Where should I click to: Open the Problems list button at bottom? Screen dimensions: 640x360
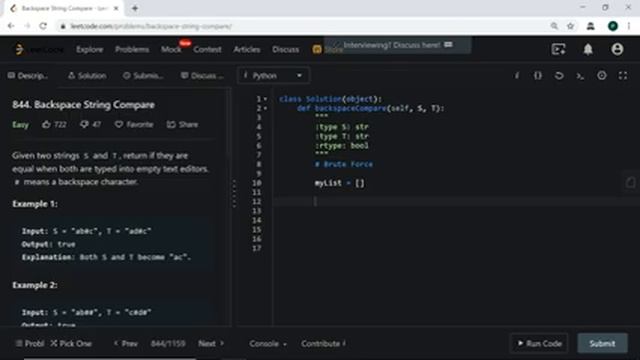tap(29, 344)
